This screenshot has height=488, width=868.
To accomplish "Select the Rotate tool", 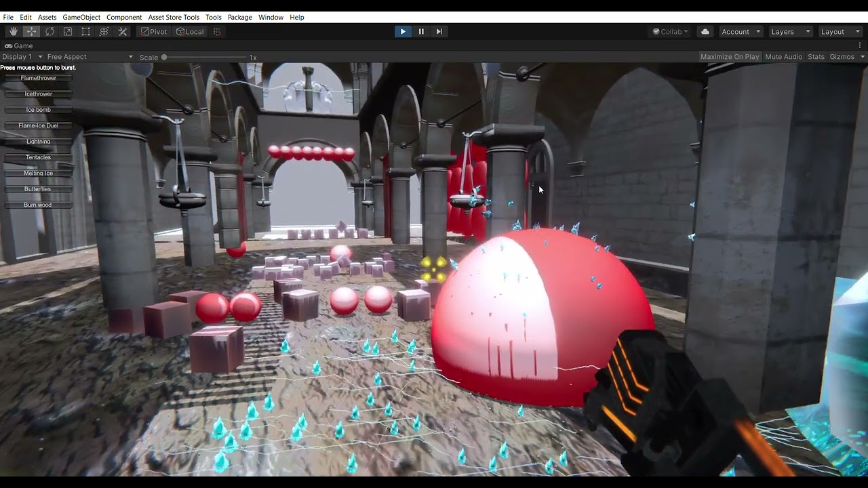I will [50, 32].
